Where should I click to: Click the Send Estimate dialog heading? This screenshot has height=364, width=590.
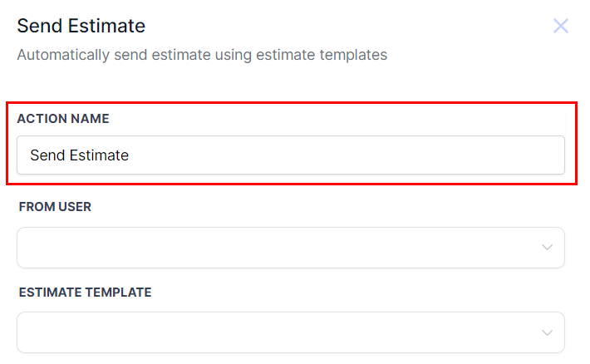coord(81,26)
